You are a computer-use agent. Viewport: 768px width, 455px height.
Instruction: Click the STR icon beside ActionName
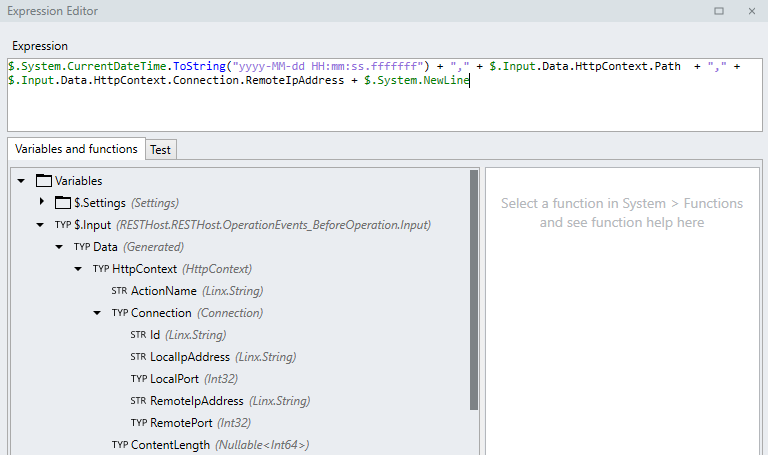pyautogui.click(x=120, y=291)
